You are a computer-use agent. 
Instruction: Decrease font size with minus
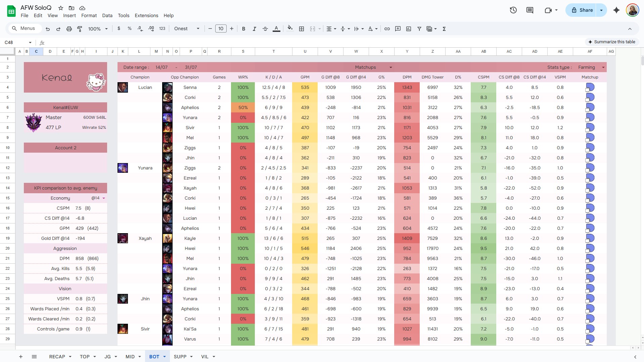(x=210, y=29)
